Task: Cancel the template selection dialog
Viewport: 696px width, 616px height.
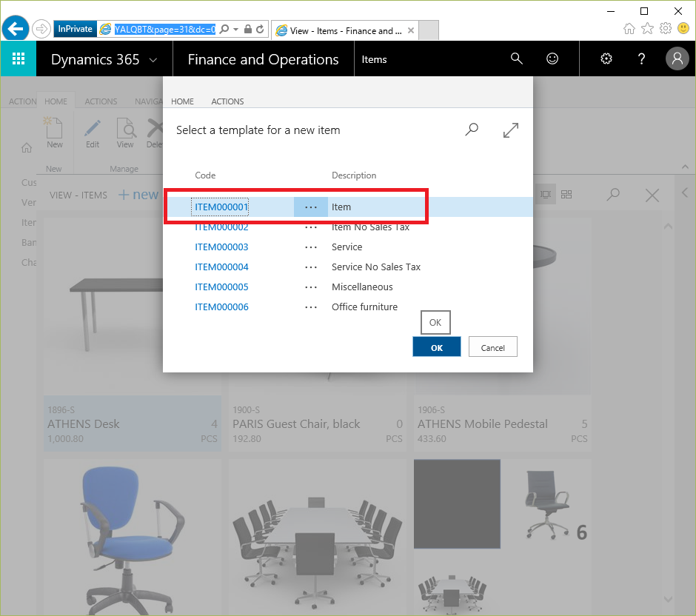Action: point(492,347)
